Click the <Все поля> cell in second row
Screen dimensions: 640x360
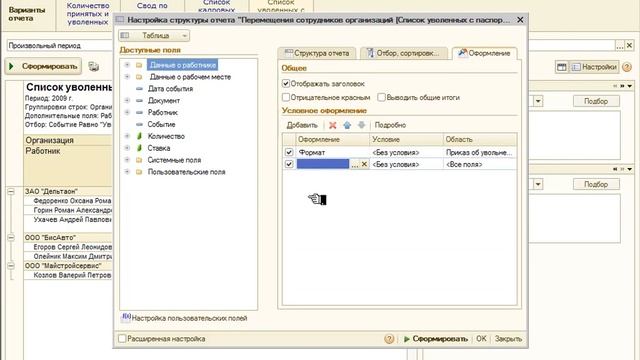479,164
